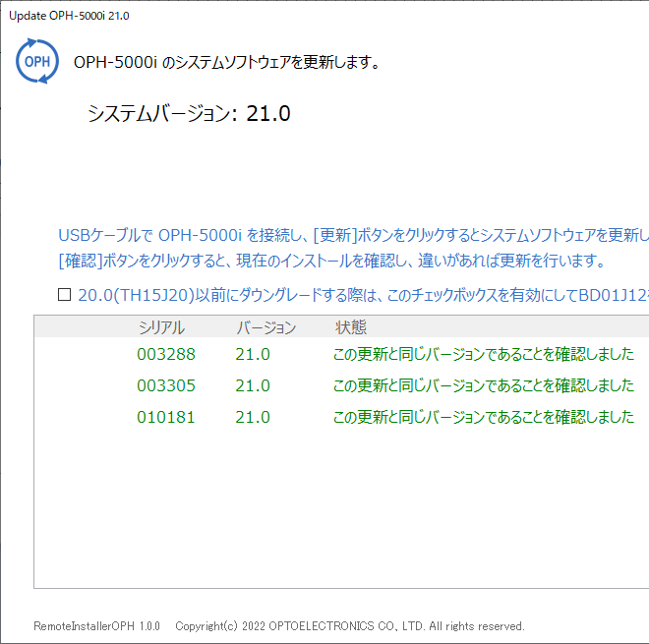Click version 21.0 in the 010181 row
This screenshot has width=649, height=644.
click(x=253, y=417)
